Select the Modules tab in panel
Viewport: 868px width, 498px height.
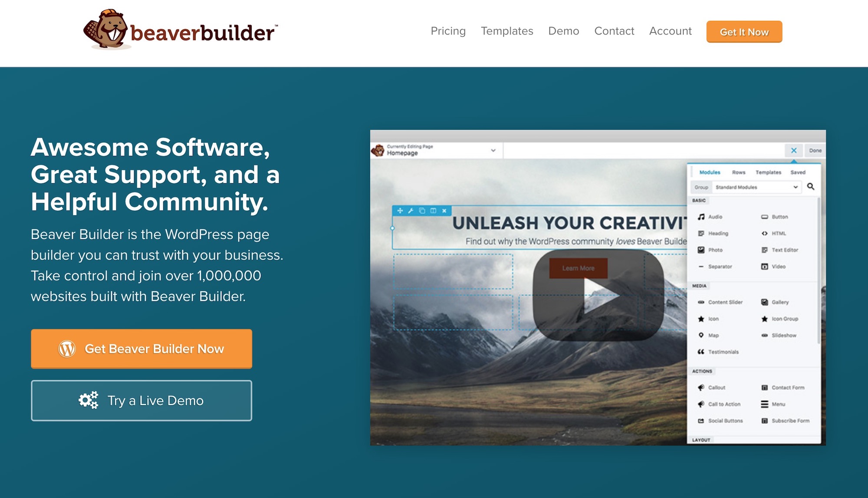pyautogui.click(x=710, y=172)
